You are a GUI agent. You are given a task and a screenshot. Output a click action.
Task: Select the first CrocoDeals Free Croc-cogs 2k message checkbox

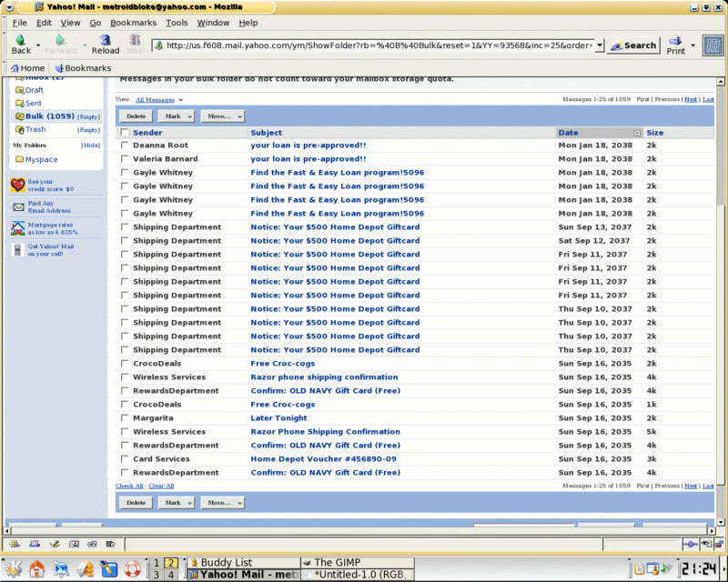[x=125, y=364]
